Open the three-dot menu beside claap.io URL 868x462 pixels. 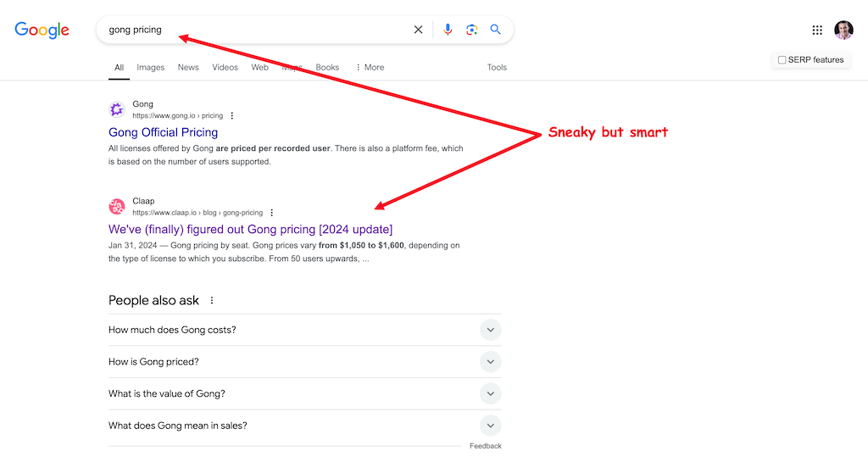pyautogui.click(x=272, y=213)
